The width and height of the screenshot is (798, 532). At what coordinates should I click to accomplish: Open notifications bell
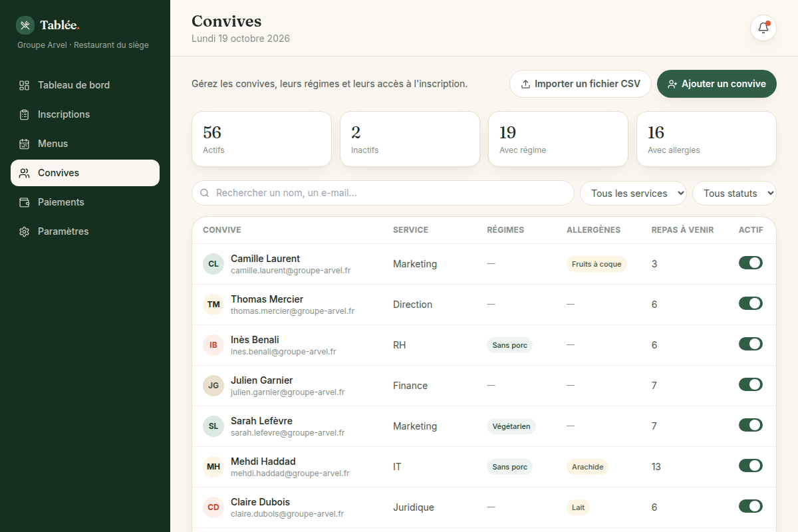[x=763, y=28]
